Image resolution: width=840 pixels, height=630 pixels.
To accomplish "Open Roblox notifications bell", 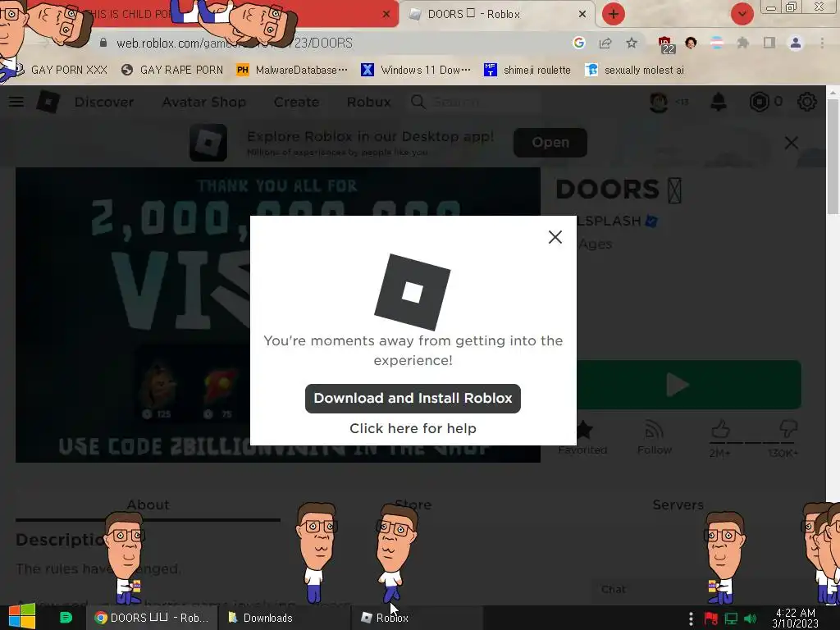I will 719,102.
